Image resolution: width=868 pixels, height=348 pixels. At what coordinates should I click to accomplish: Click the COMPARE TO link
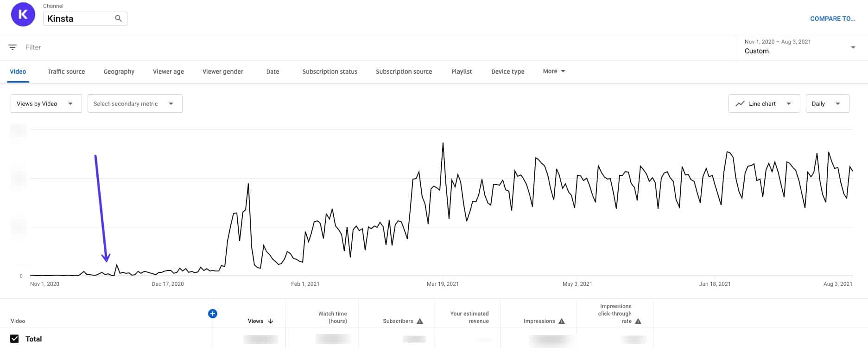coord(832,19)
